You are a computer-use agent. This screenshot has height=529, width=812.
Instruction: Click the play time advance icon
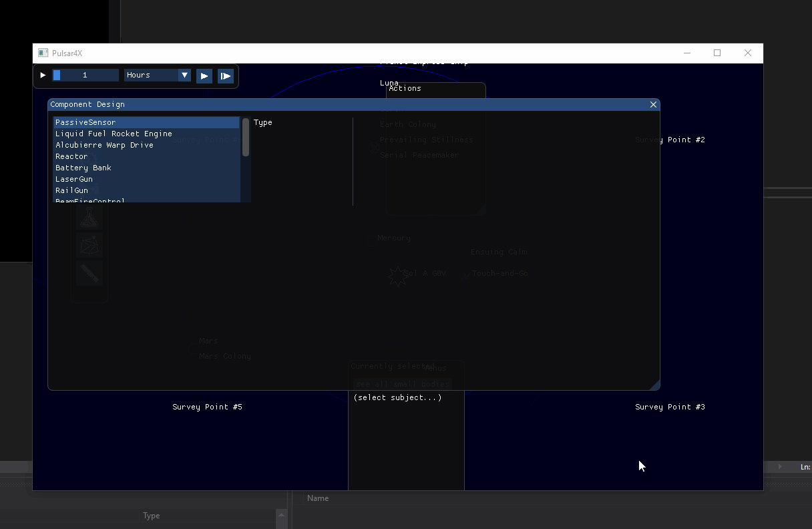click(204, 75)
